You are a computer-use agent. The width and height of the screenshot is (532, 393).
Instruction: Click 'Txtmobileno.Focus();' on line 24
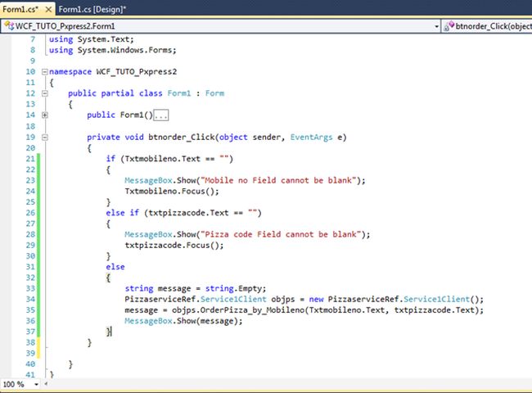(172, 192)
